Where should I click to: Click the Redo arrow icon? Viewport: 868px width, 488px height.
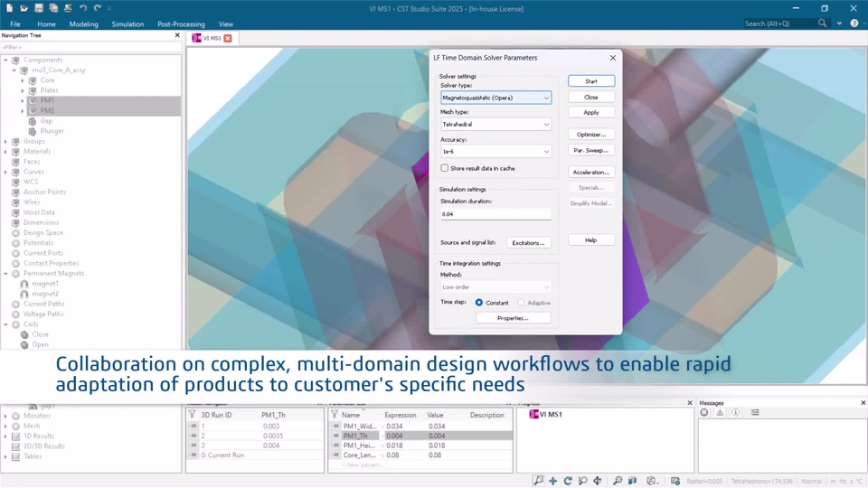tap(98, 8)
